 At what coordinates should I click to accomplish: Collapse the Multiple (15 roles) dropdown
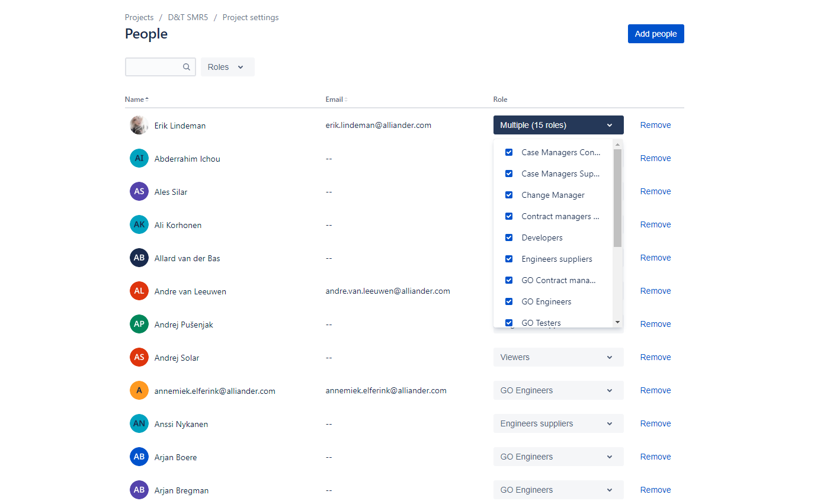point(558,125)
